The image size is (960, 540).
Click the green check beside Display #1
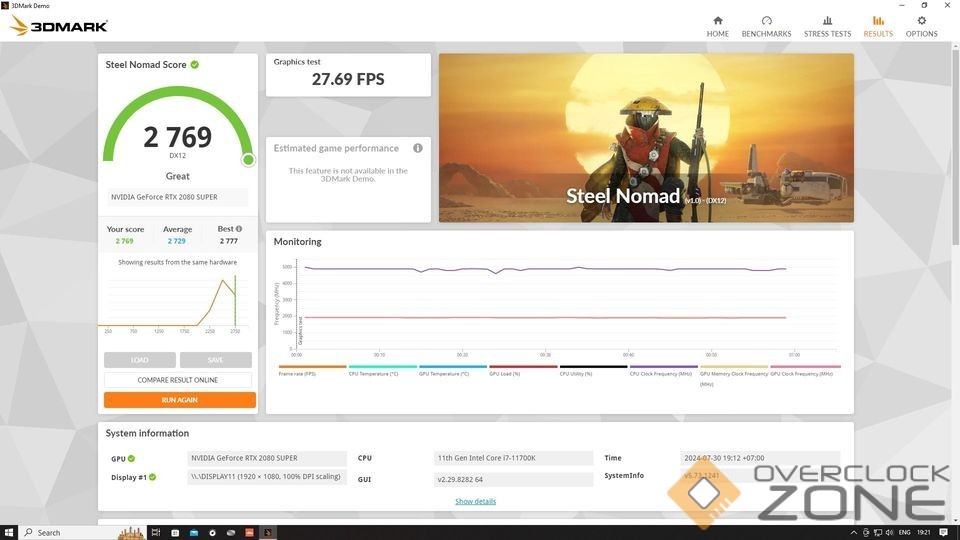(152, 477)
